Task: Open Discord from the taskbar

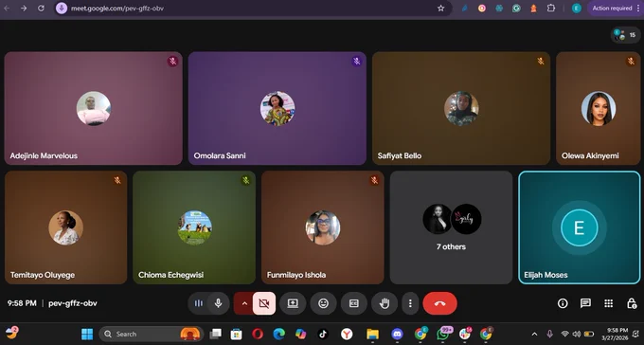Action: point(397,334)
